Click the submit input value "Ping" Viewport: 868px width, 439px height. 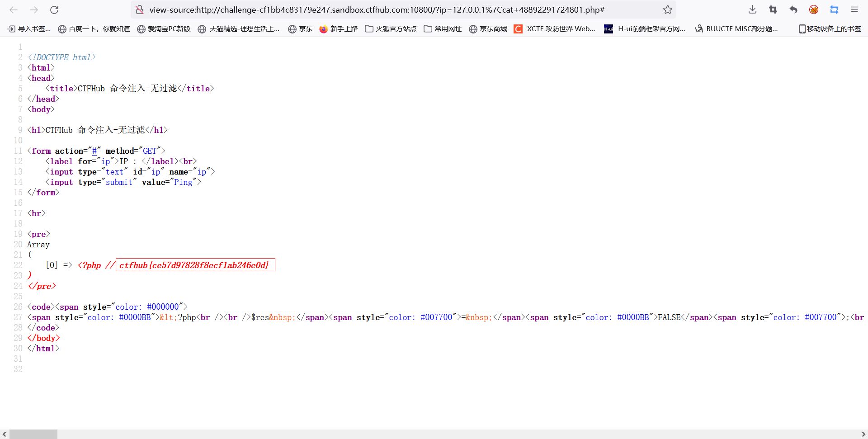(x=183, y=182)
